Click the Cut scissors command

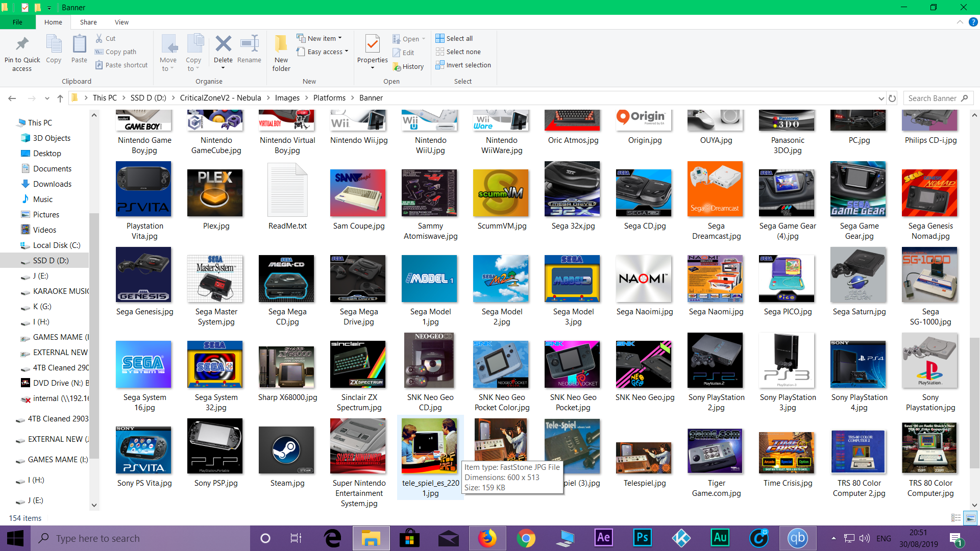pyautogui.click(x=106, y=38)
